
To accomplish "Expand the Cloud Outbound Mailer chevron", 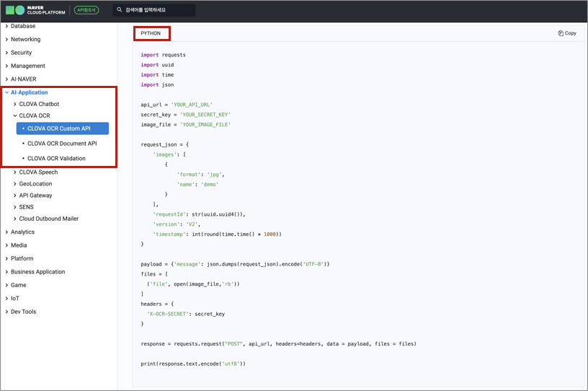I will point(15,219).
